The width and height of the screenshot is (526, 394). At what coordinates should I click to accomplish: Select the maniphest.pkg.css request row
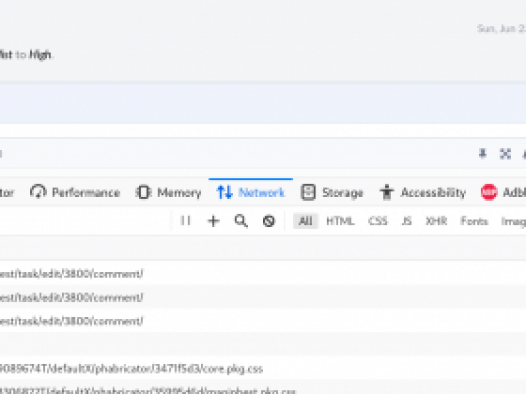coord(263,388)
